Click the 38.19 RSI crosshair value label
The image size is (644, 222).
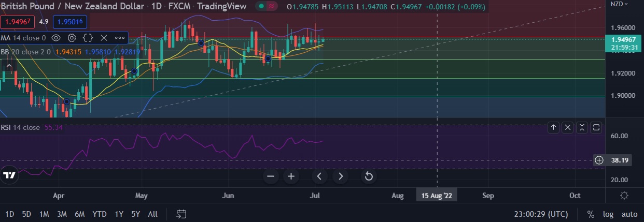[620, 160]
